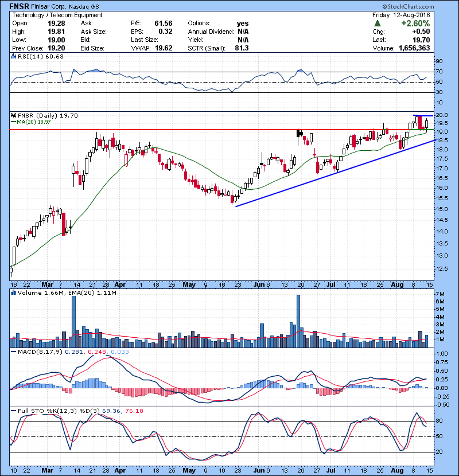Click the +2.60% percent change
Viewport: 459px width, 476px height.
point(415,24)
